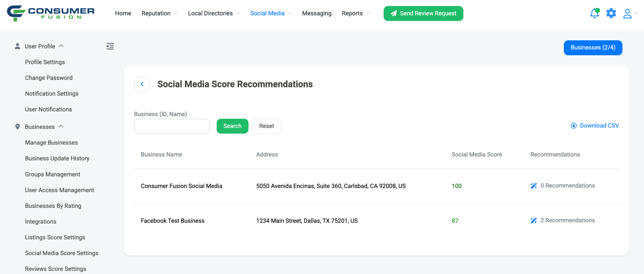Click the magic wand icon beside 2 Recommendations
644x274 pixels.
tap(534, 220)
